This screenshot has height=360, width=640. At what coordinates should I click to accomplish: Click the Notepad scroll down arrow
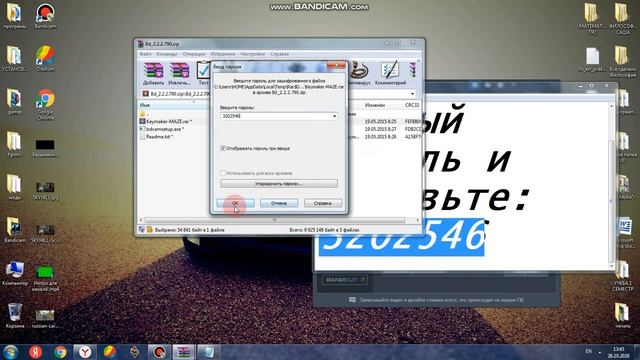611,266
